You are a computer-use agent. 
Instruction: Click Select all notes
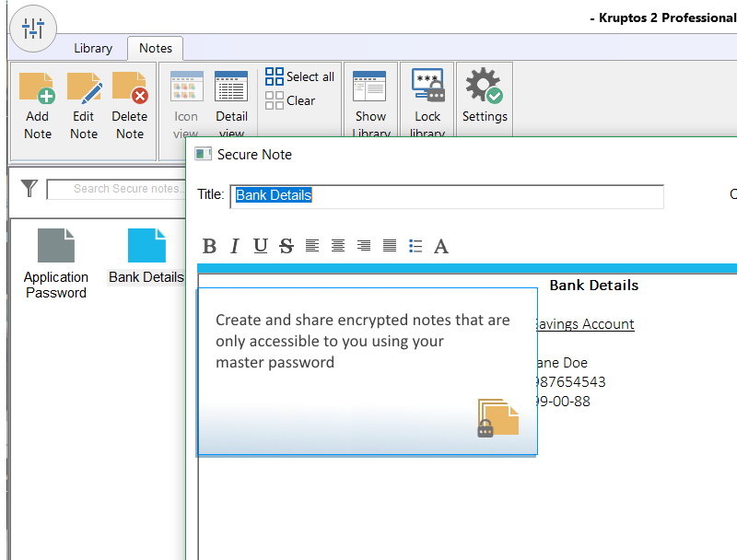pos(300,76)
